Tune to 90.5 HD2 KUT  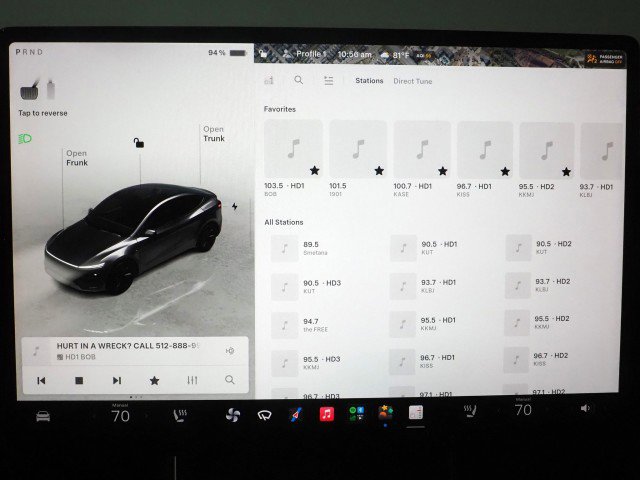tap(540, 247)
